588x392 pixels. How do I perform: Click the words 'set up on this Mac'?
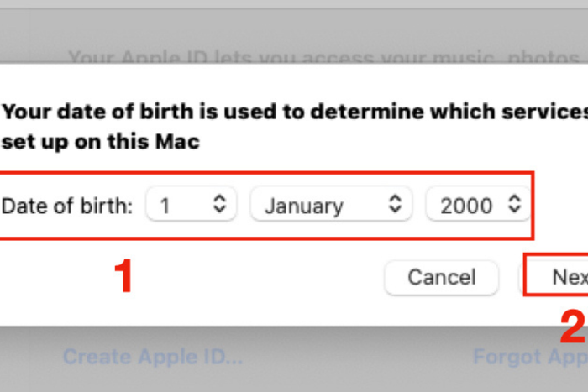[101, 142]
